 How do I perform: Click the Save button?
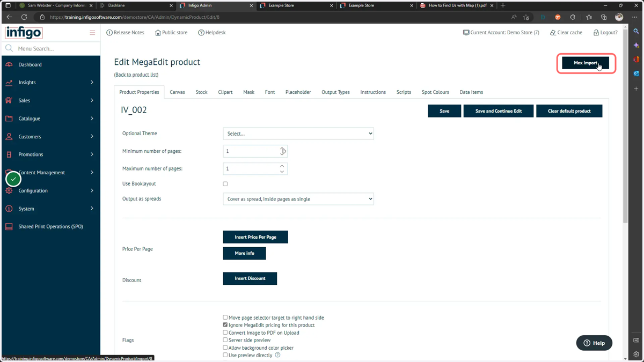coord(444,111)
